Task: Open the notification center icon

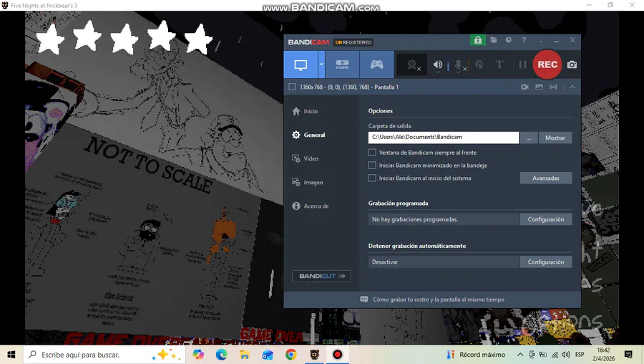Action: (628, 355)
